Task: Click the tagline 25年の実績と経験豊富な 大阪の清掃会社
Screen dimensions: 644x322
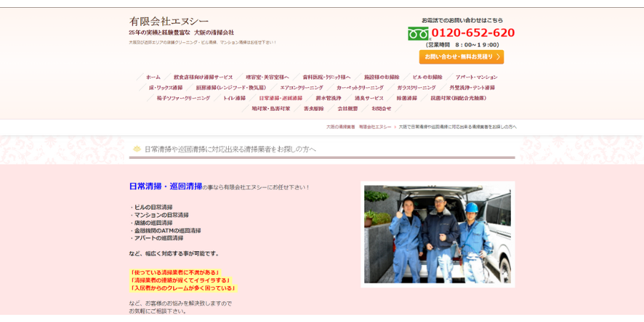Action: pyautogui.click(x=181, y=32)
